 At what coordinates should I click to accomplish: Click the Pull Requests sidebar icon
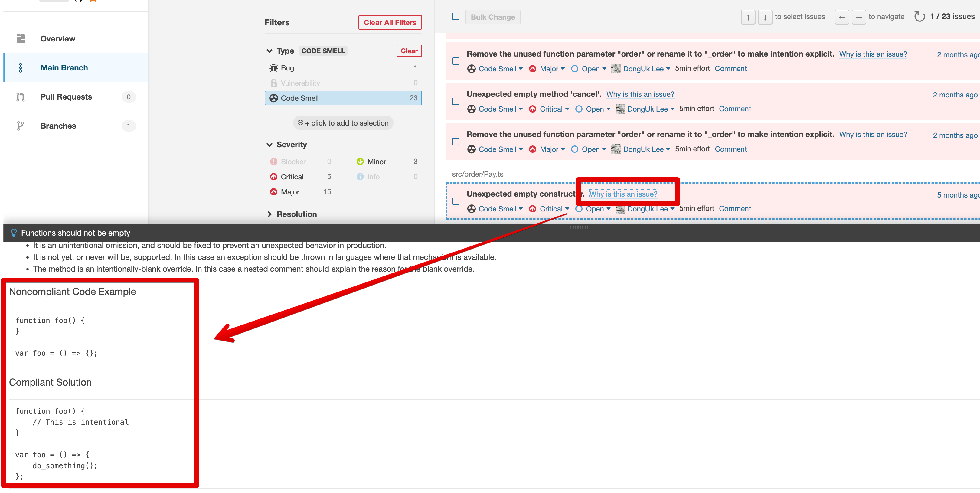21,97
